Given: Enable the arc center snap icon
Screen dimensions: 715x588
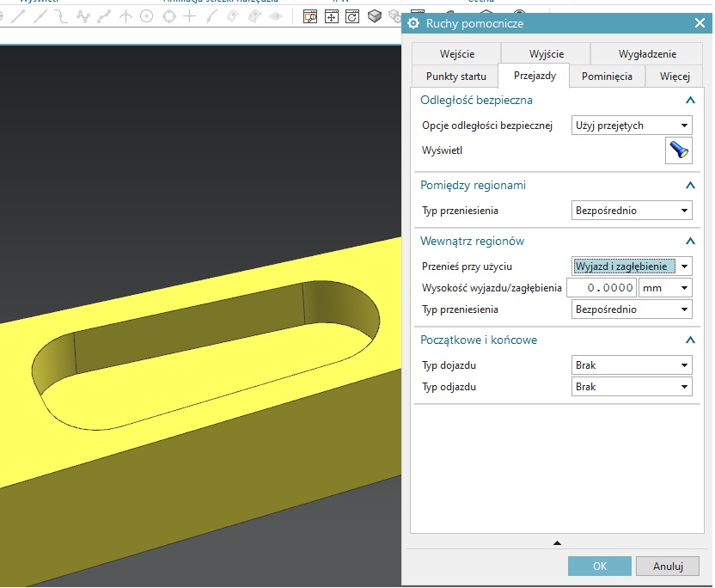Looking at the screenshot, I should 146,17.
